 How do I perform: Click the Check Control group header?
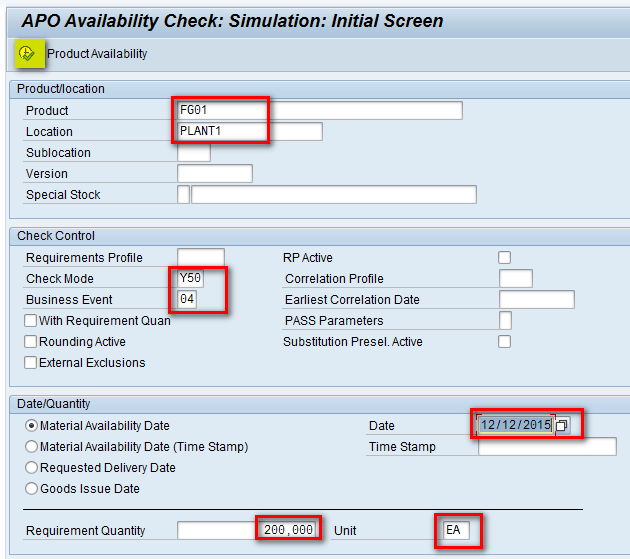56,236
